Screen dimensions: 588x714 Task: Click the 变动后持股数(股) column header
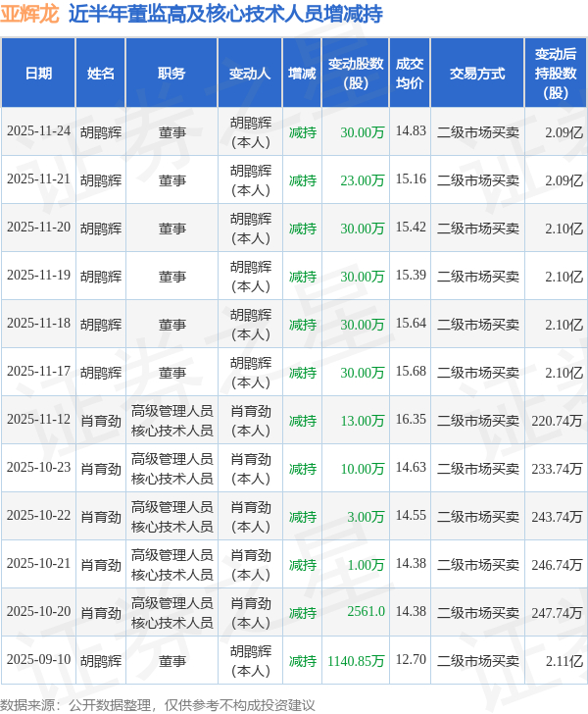coord(556,74)
